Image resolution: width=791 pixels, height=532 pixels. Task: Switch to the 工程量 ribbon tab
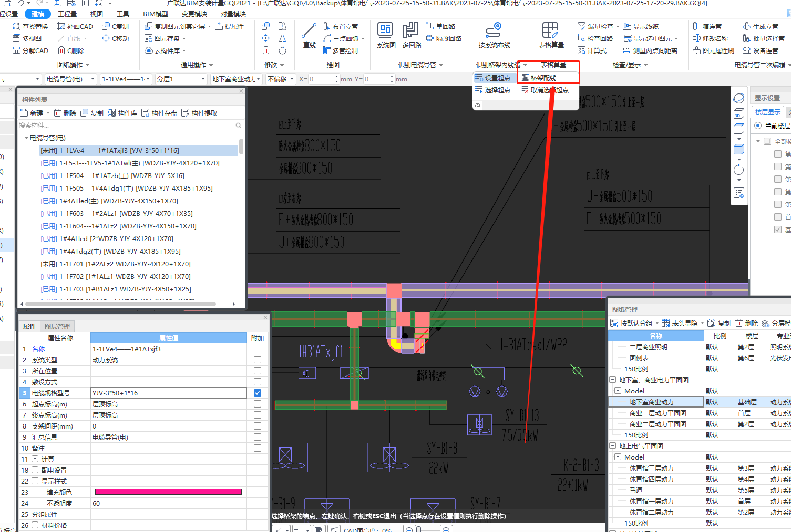(67, 14)
